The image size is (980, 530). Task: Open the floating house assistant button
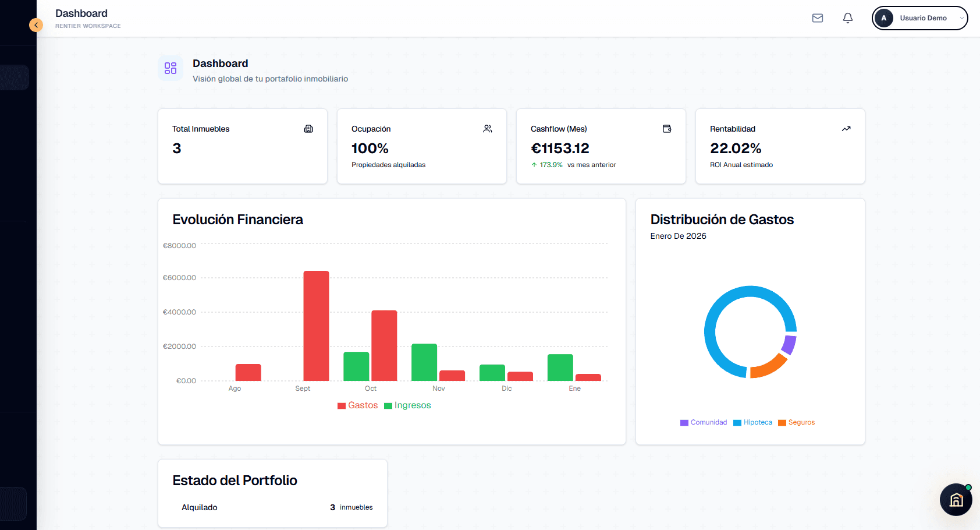pyautogui.click(x=956, y=500)
